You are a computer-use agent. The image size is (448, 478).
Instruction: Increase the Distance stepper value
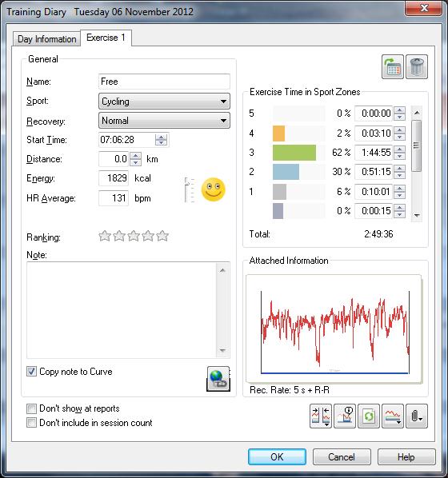pos(135,156)
